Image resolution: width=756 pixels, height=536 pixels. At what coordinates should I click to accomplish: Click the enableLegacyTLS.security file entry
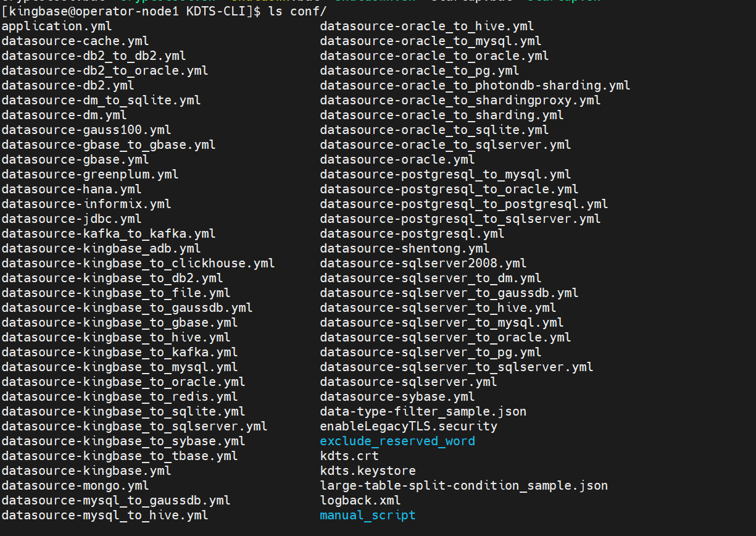pyautogui.click(x=409, y=427)
